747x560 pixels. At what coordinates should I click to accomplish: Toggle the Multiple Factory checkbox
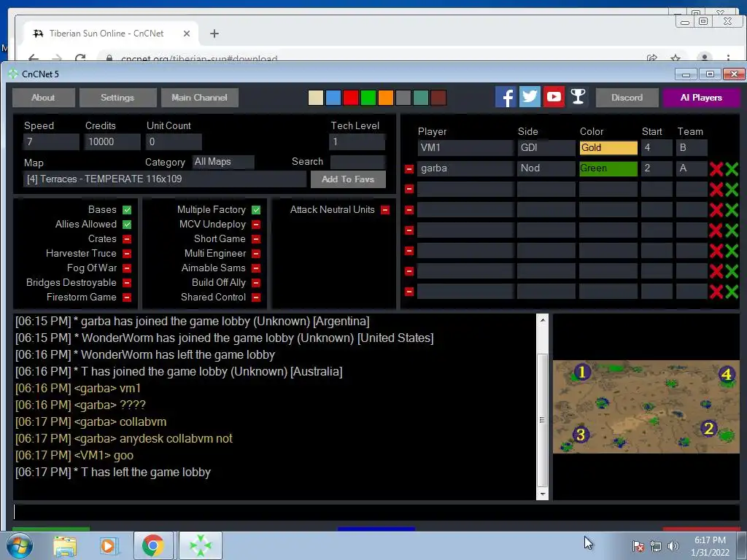click(x=256, y=210)
